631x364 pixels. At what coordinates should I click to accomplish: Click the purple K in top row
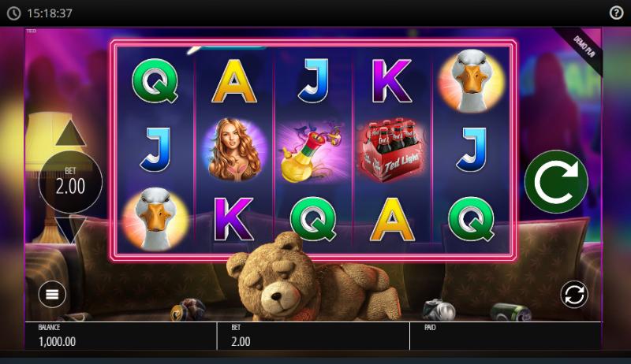pos(391,80)
